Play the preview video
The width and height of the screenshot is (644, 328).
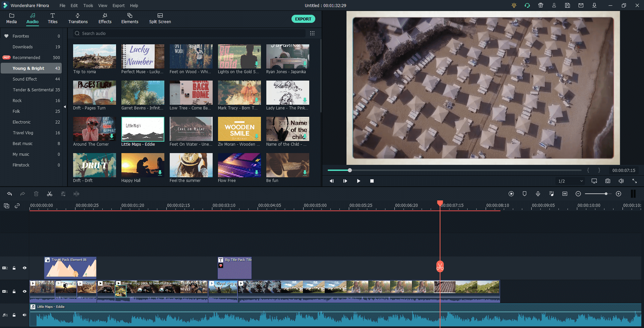coord(359,181)
